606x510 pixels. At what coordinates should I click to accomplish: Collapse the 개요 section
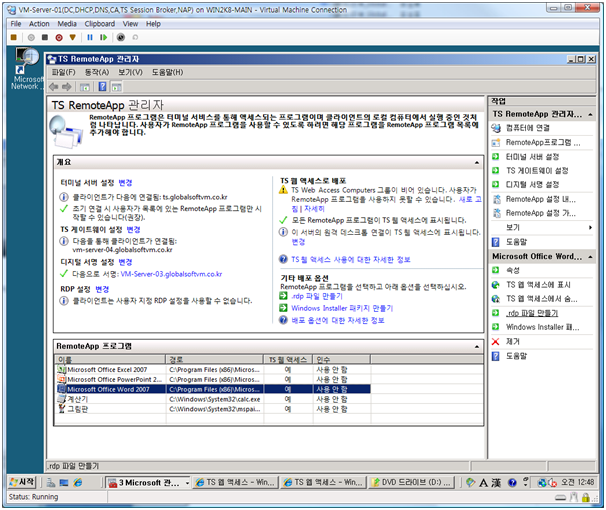click(x=477, y=163)
